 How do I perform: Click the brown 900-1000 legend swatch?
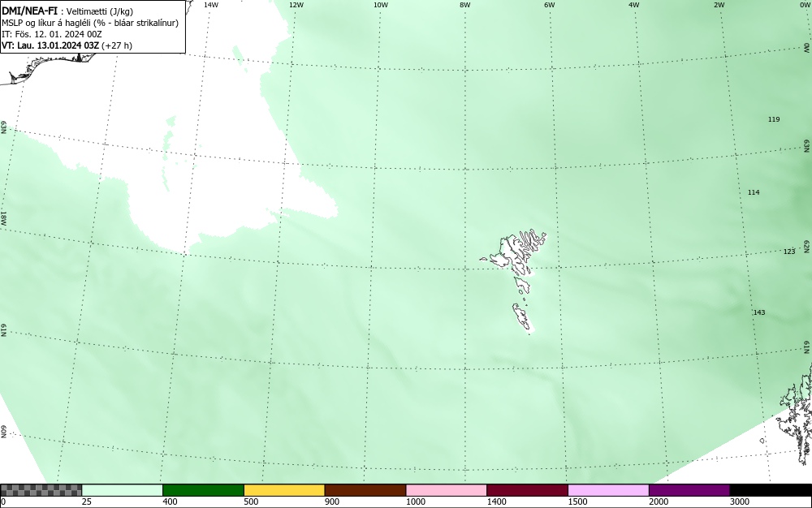(x=365, y=490)
